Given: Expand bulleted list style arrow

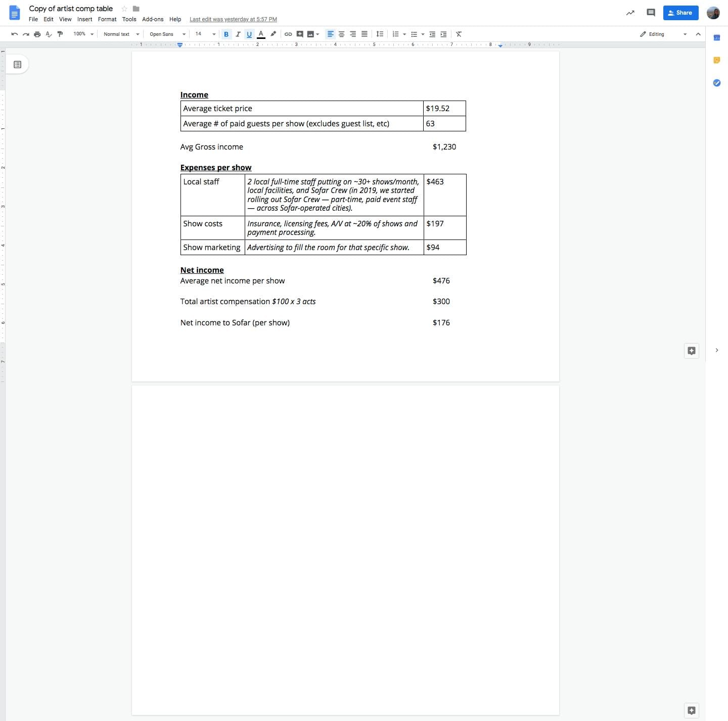Looking at the screenshot, I should coord(423,34).
